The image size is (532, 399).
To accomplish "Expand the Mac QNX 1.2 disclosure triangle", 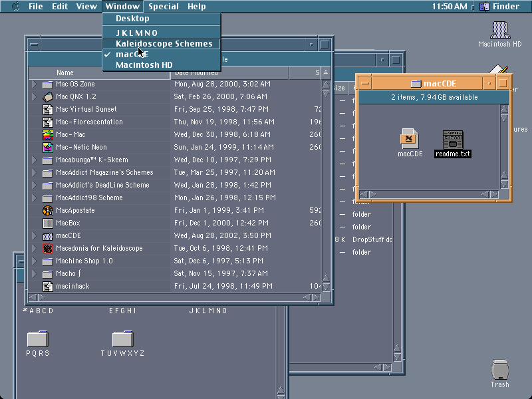I will 35,96.
